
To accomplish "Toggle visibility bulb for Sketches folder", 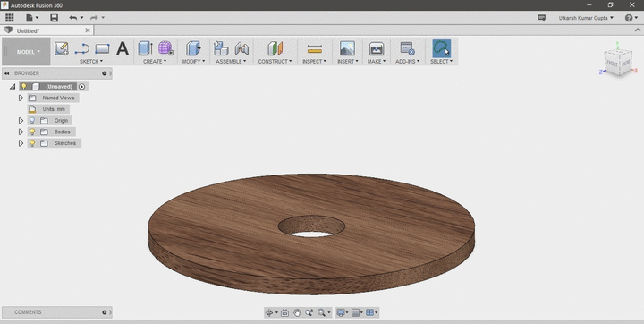I will tap(32, 143).
